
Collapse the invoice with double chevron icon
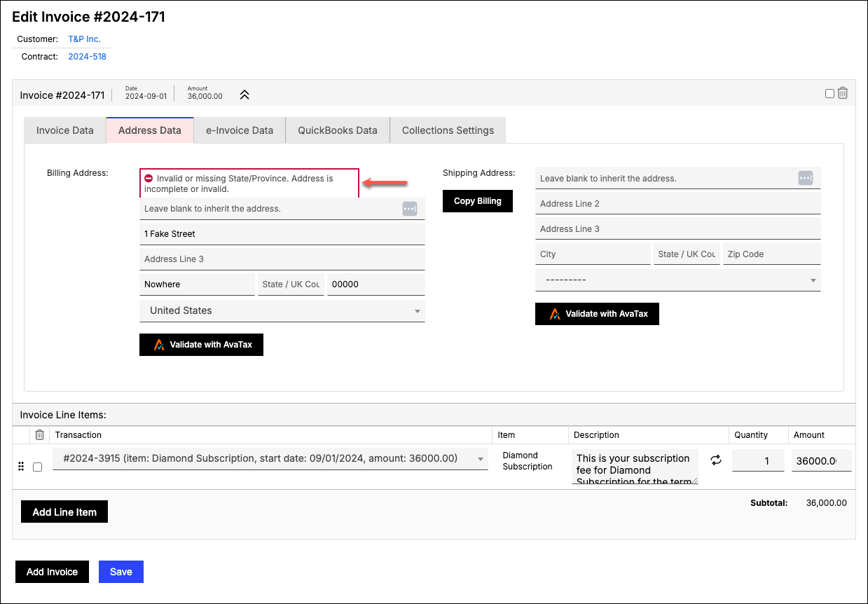[x=244, y=95]
